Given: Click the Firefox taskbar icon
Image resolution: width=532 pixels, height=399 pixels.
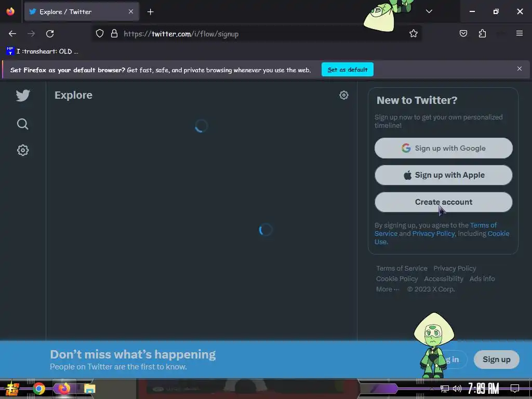Looking at the screenshot, I should [64, 388].
